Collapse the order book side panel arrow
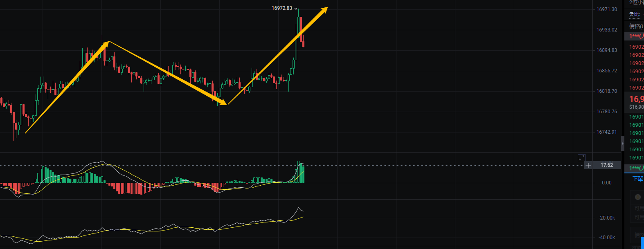 tap(623, 144)
